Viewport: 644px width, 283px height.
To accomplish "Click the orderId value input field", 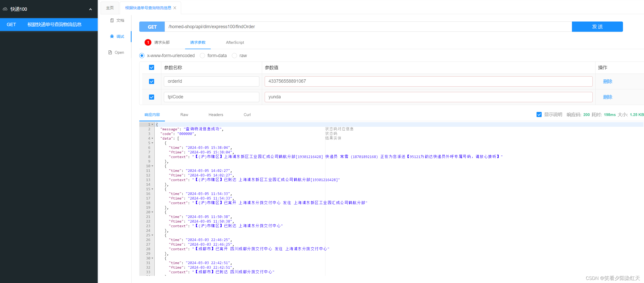I will pos(428,81).
